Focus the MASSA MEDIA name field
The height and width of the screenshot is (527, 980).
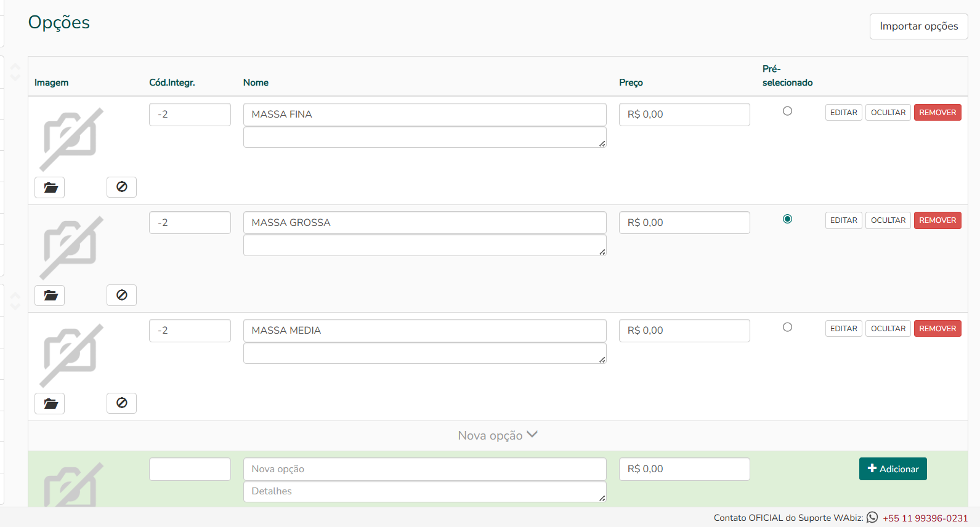coord(424,331)
